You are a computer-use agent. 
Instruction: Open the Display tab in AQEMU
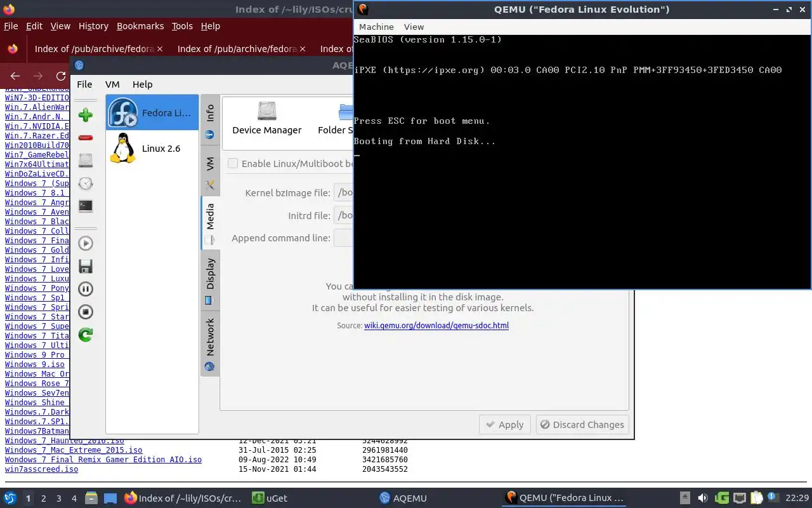(x=210, y=280)
